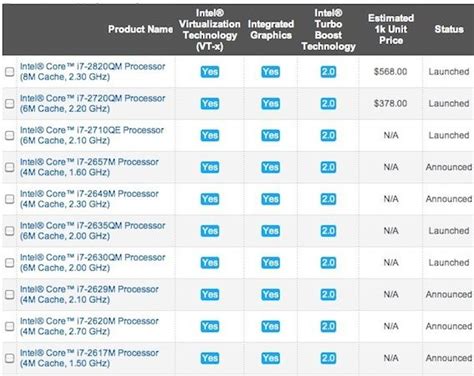View the i7-2620M Processor details link
This screenshot has height=376, width=474.
pos(89,326)
